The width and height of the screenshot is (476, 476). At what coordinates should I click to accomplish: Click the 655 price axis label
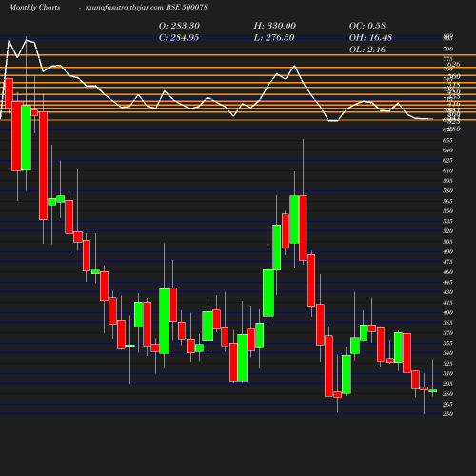pyautogui.click(x=447, y=140)
